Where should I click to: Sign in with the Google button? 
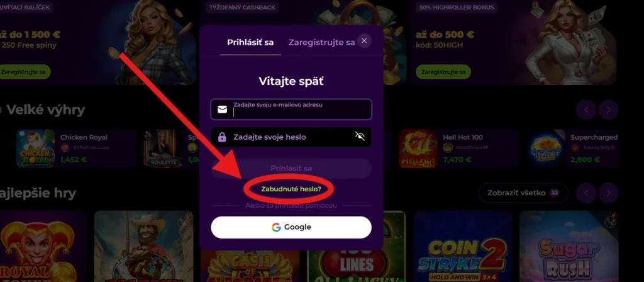point(291,227)
